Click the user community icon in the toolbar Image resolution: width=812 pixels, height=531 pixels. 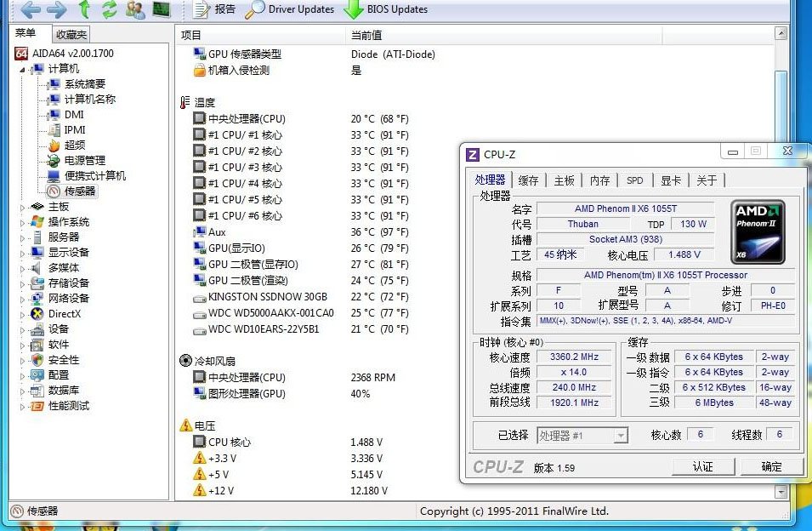(x=133, y=9)
